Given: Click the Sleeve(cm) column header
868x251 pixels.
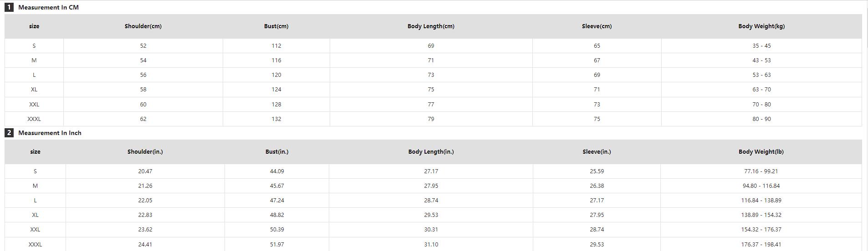Looking at the screenshot, I should tap(597, 26).
